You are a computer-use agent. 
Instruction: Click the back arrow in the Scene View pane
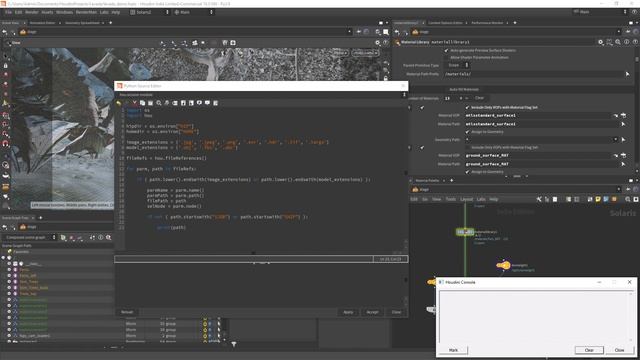(4, 32)
